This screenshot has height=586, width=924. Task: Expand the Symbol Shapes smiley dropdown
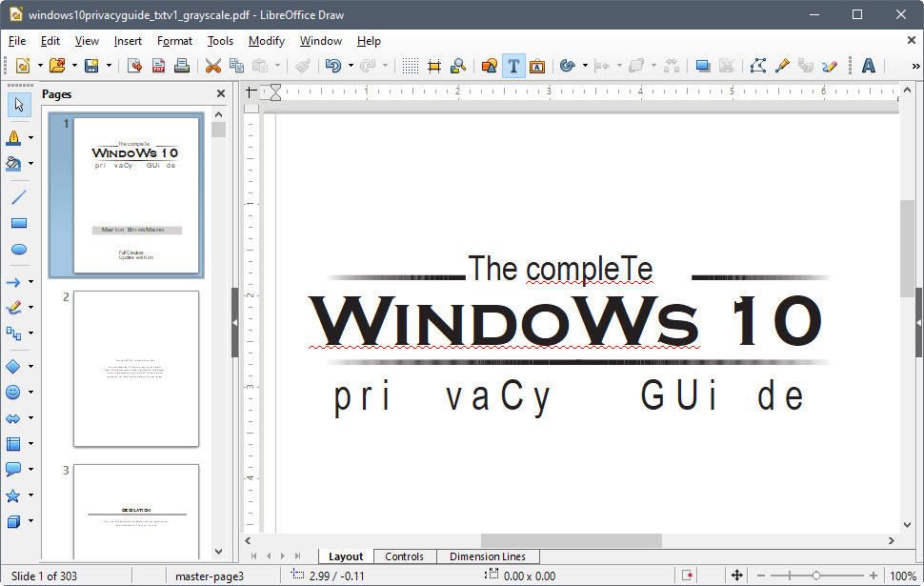click(x=30, y=393)
